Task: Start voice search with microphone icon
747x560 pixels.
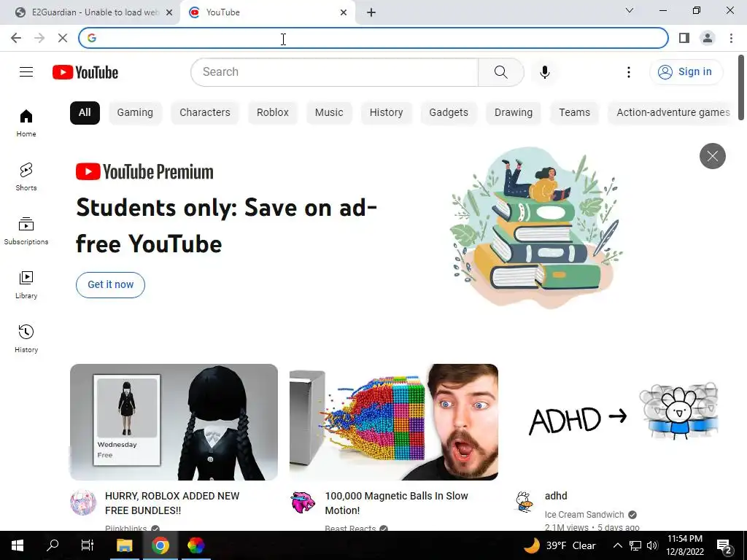Action: point(544,72)
